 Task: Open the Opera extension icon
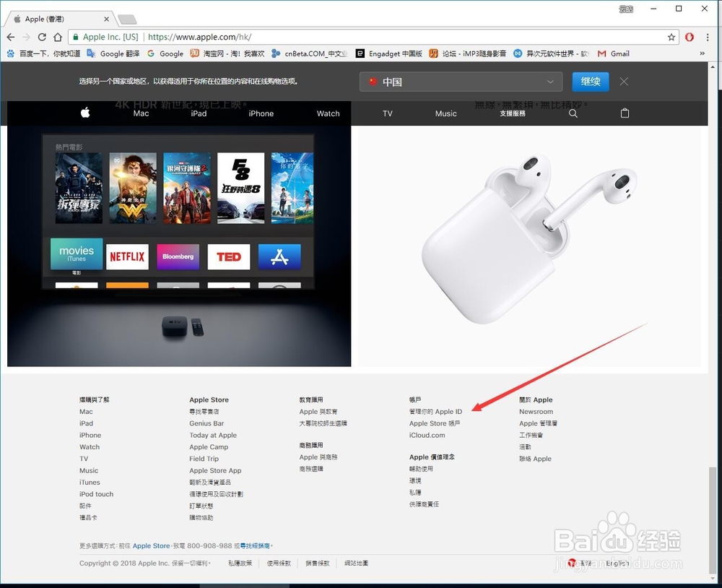tap(690, 37)
